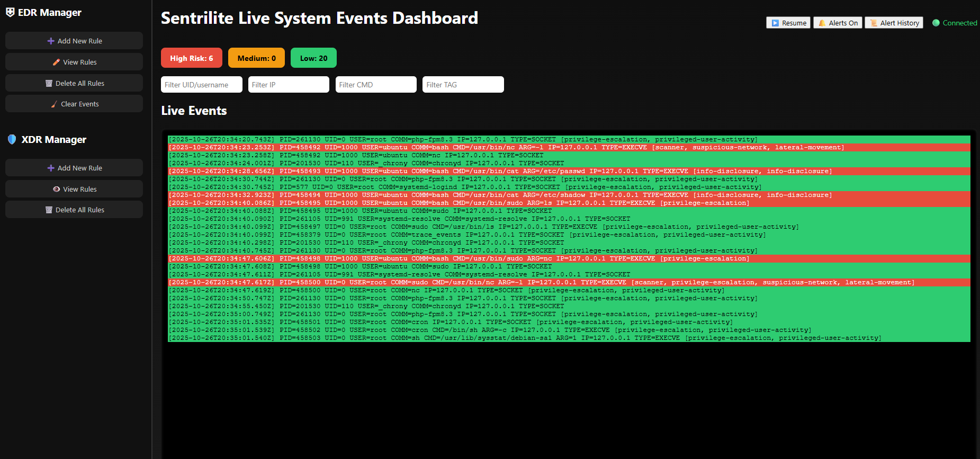The image size is (980, 459).
Task: Click the EDR Manager shield icon
Action: [10, 12]
